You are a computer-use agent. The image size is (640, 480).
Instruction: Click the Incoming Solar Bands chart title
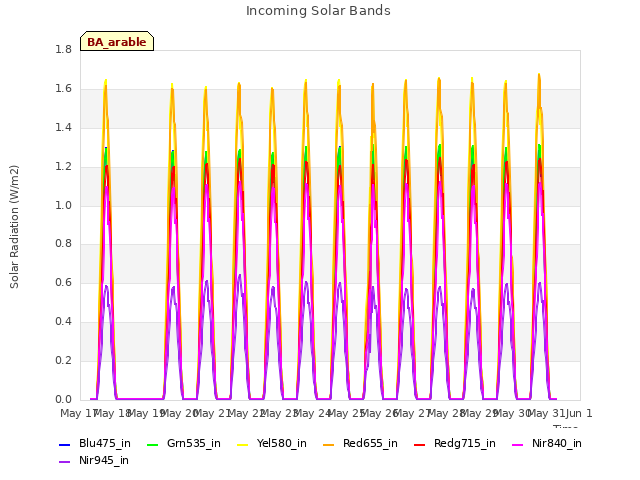point(318,11)
